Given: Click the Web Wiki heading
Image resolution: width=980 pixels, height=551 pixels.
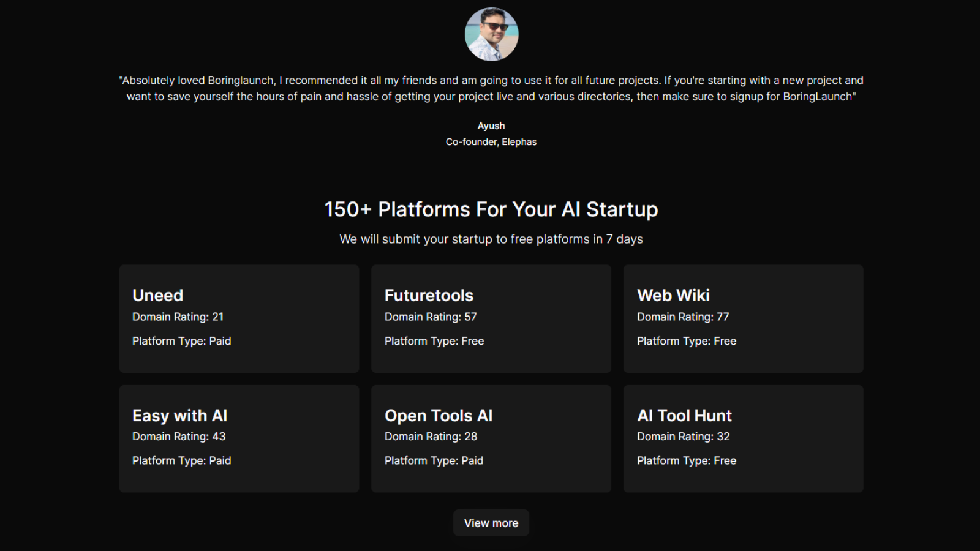Looking at the screenshot, I should tap(673, 295).
